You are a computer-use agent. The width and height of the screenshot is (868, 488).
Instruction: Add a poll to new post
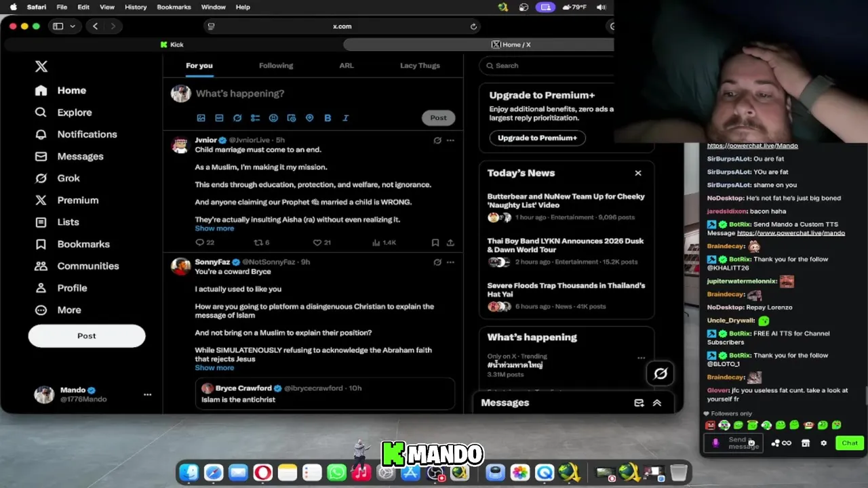pos(255,118)
